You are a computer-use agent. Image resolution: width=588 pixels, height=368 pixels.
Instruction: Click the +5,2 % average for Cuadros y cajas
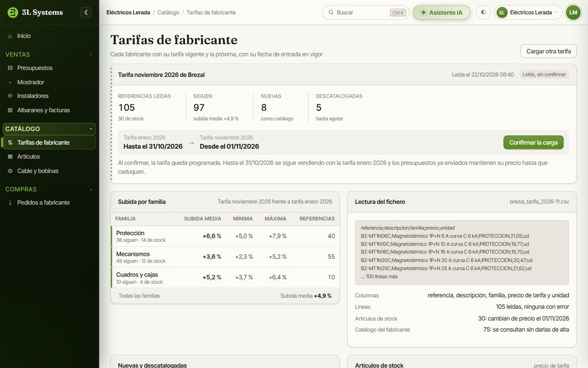(212, 277)
